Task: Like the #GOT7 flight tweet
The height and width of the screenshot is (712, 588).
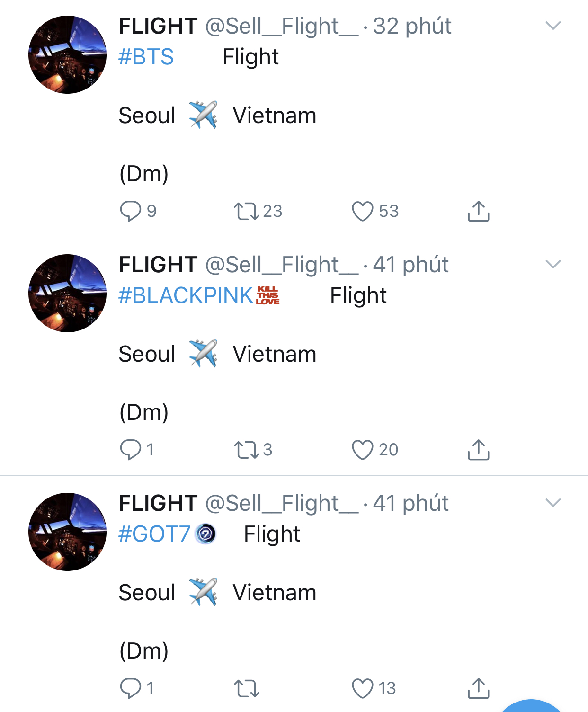Action: tap(363, 688)
